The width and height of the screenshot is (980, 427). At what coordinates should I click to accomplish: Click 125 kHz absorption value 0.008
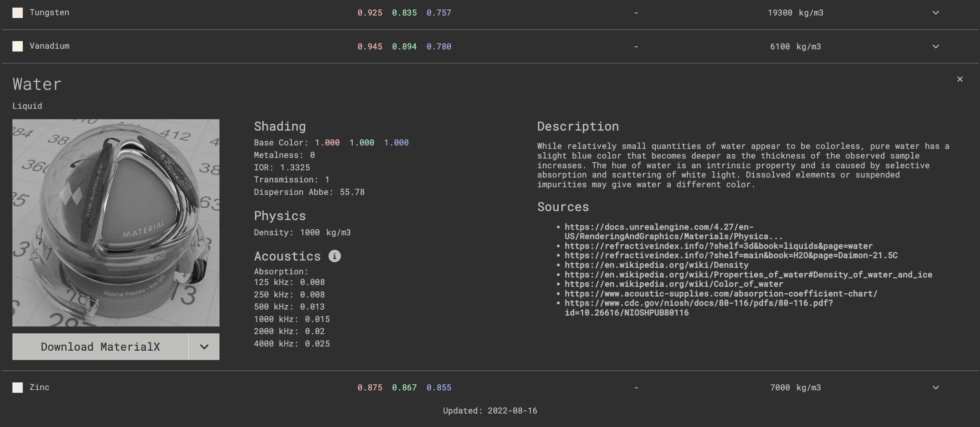(x=312, y=282)
